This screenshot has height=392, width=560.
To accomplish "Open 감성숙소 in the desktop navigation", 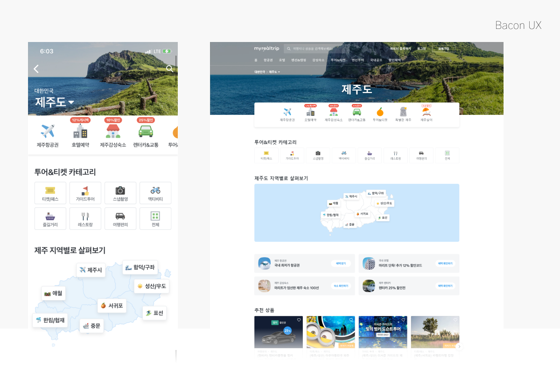I will pyautogui.click(x=318, y=60).
